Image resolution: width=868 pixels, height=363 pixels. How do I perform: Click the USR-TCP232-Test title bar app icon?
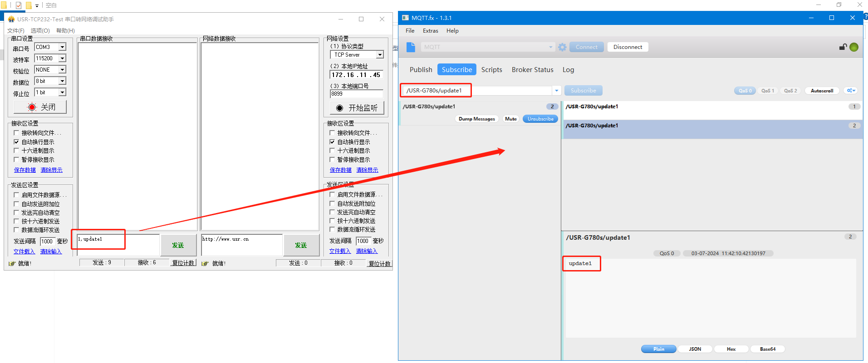click(11, 19)
